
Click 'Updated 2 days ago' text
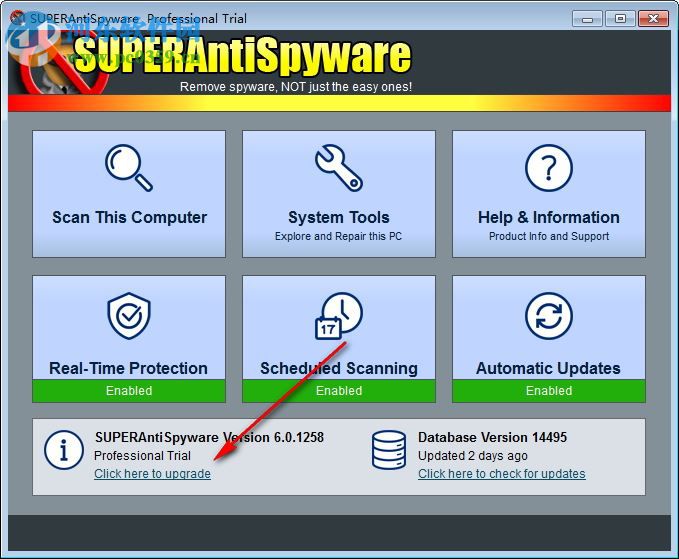click(473, 456)
